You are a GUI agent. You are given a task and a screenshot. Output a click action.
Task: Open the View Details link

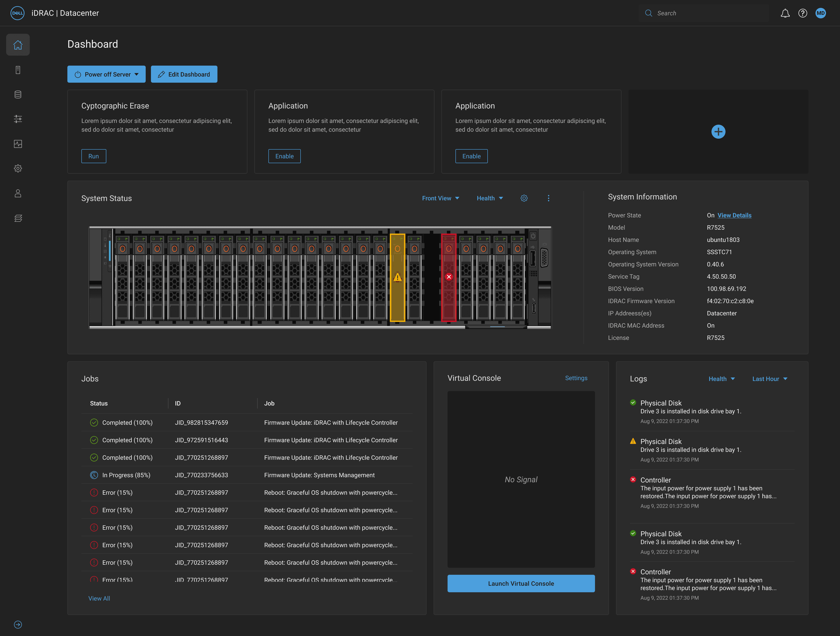pyautogui.click(x=734, y=215)
